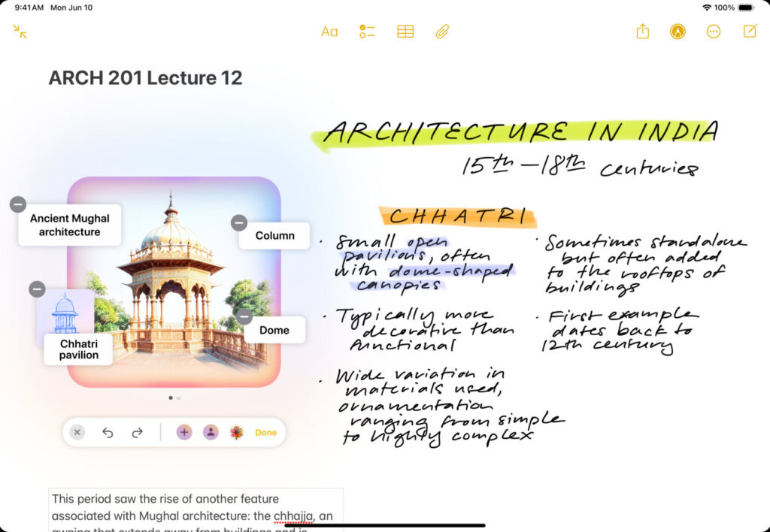Remove the Dome suggestion via minus button
This screenshot has width=770, height=532.
(x=244, y=316)
